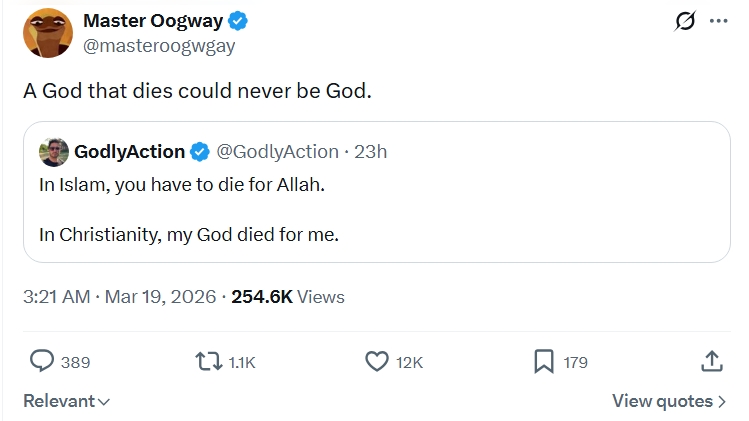749x421 pixels.
Task: Click the Master Oogway display name
Action: click(x=154, y=20)
